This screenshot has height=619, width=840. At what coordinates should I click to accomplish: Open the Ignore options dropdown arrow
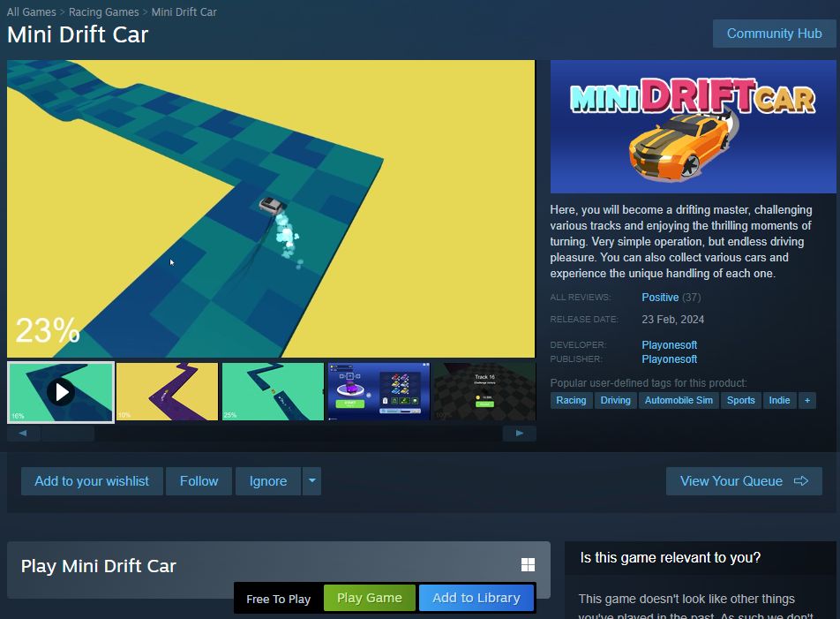[x=311, y=481]
